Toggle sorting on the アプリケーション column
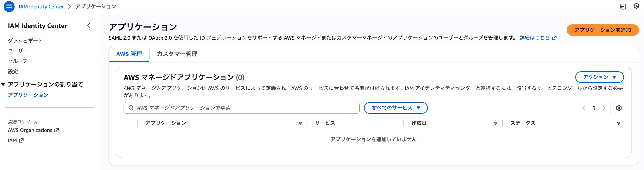The image size is (644, 170). (300, 123)
